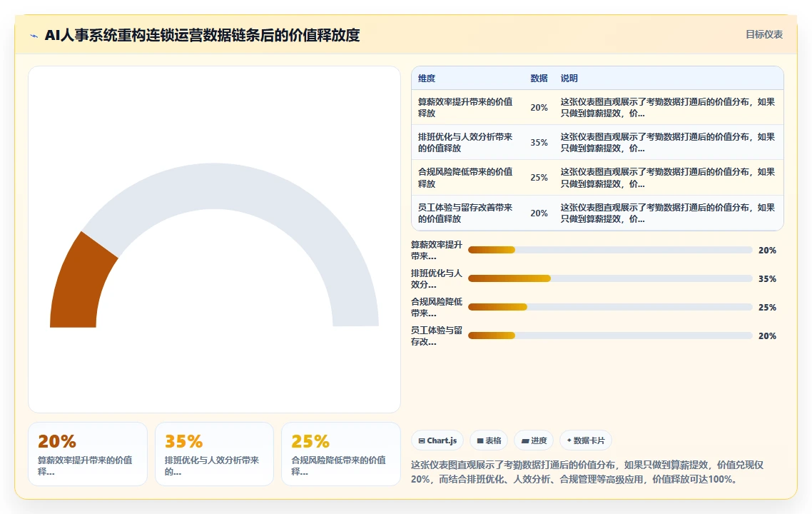Select table row 排班优化与人效分析带来的价值释放
812x514 pixels.
click(x=597, y=143)
